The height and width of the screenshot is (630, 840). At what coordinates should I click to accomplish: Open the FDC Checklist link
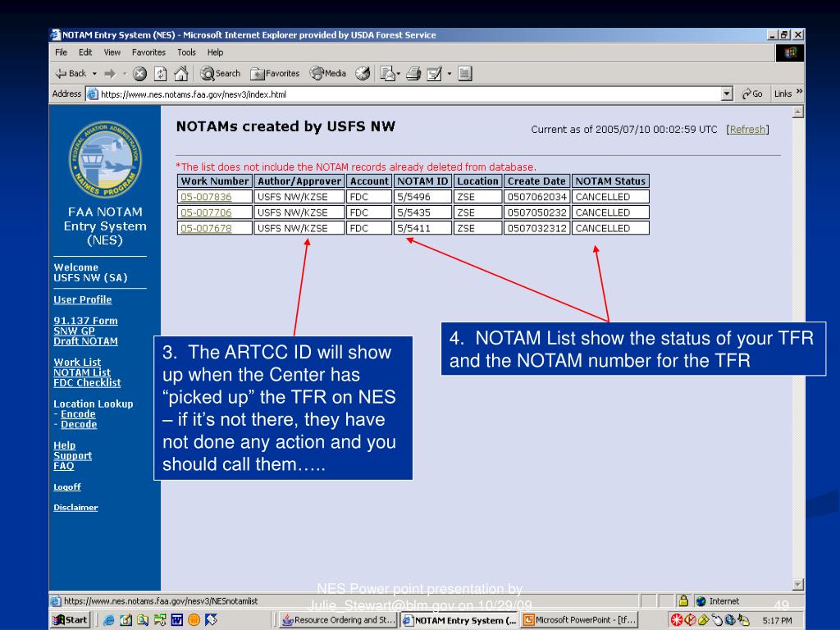(x=87, y=382)
